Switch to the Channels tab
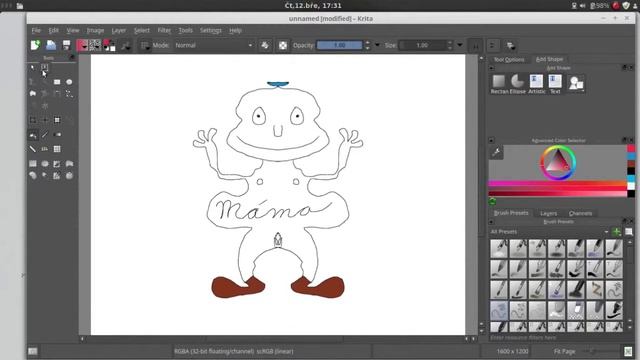The height and width of the screenshot is (360, 640). (580, 213)
